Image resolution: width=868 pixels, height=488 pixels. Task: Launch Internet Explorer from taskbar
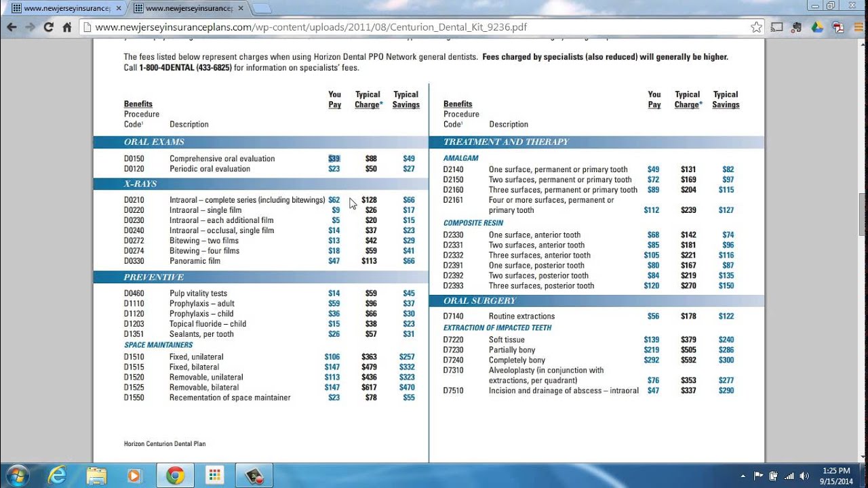pos(58,475)
